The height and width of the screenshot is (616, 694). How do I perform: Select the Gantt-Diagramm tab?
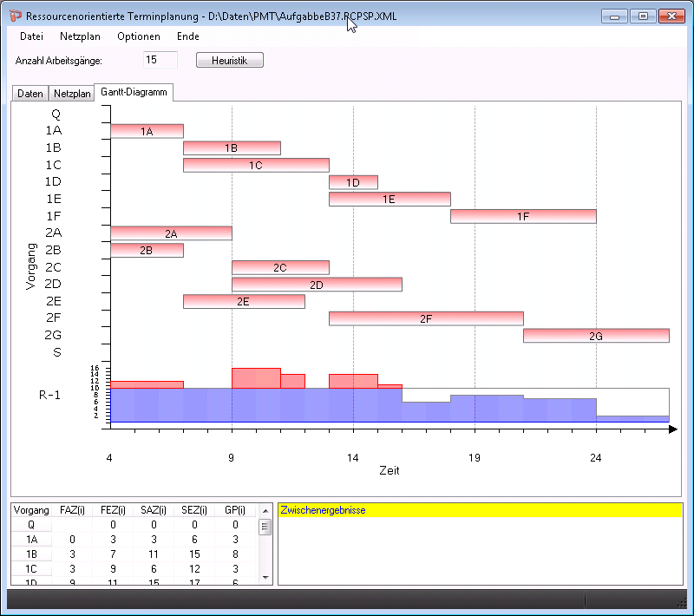click(x=134, y=92)
